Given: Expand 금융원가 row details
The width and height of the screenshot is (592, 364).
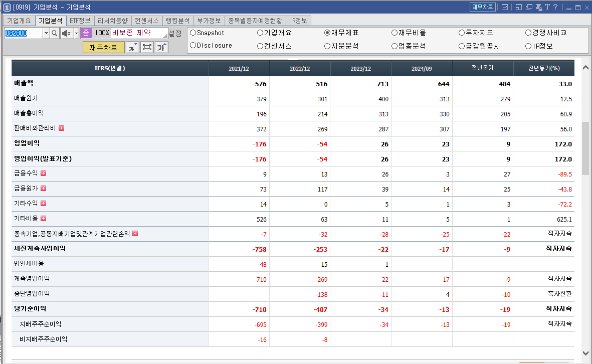Looking at the screenshot, I should click(x=44, y=189).
